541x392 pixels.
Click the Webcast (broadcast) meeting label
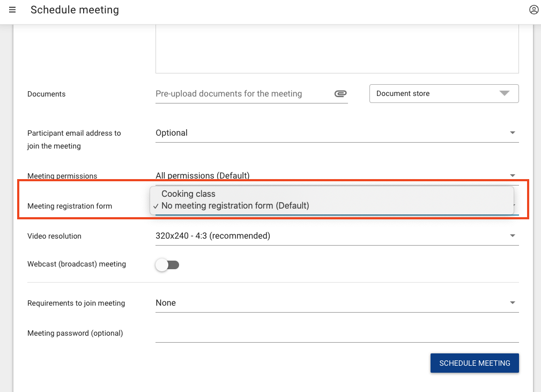pos(77,264)
